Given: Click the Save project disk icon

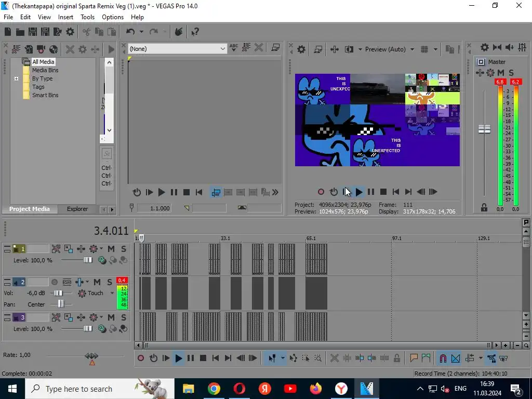Looking at the screenshot, I should tap(33, 32).
